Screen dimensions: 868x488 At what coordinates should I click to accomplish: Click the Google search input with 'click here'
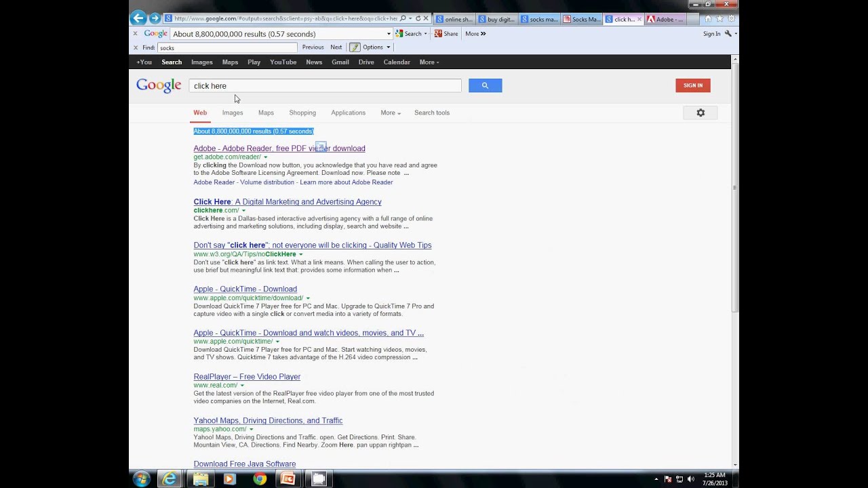pos(325,85)
